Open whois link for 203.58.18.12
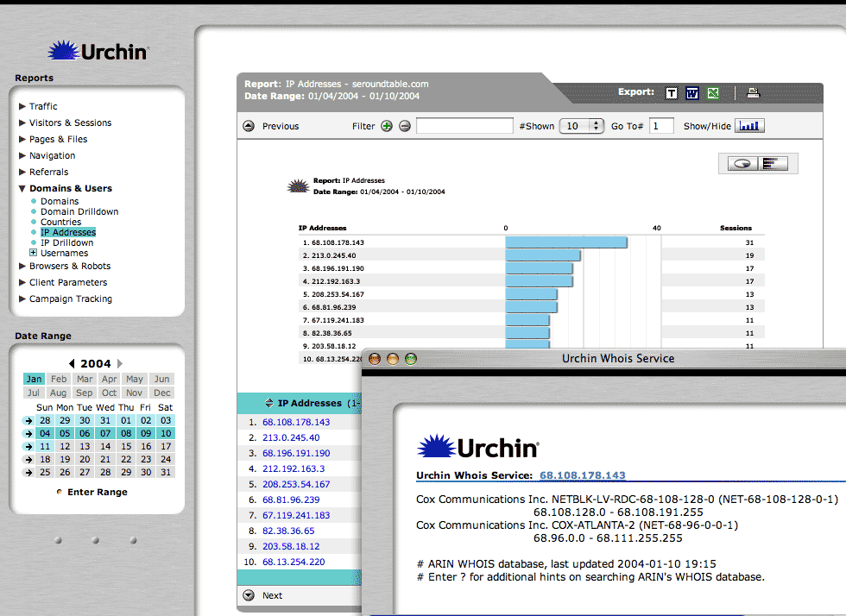This screenshot has height=616, width=846. point(291,546)
